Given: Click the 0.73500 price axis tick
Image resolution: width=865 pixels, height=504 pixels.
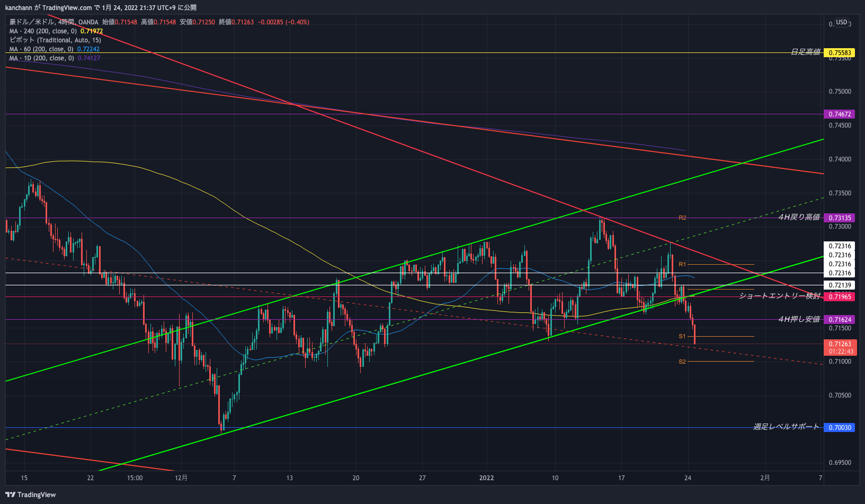Looking at the screenshot, I should (840, 193).
